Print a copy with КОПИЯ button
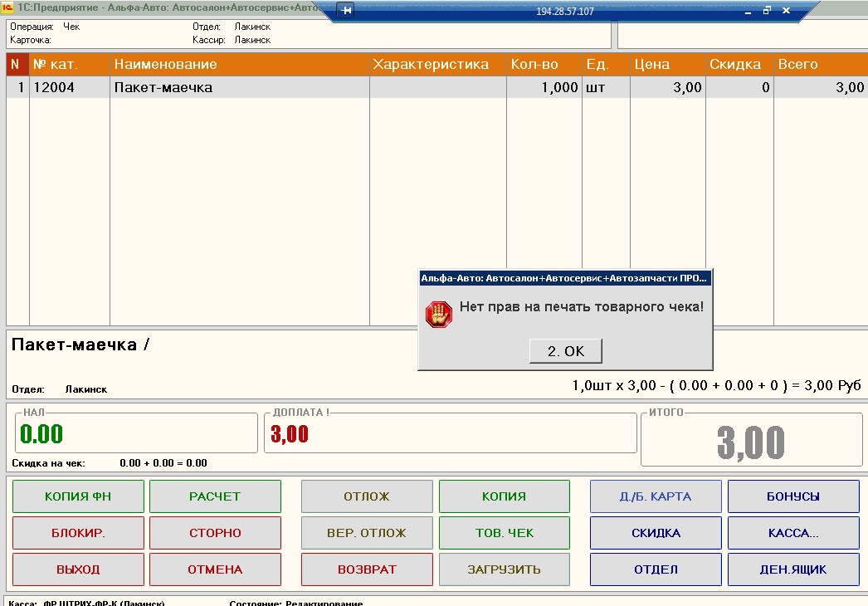Viewport: 868px width, 606px height. click(x=504, y=496)
